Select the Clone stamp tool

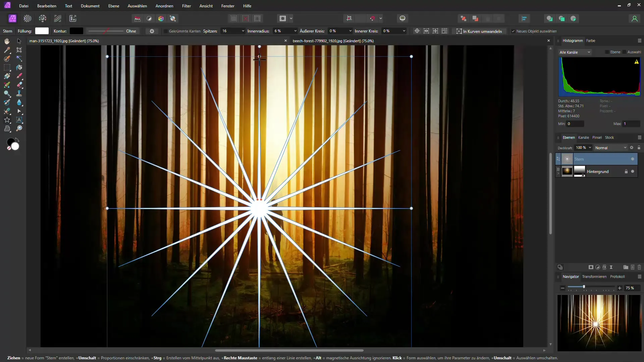19,94
